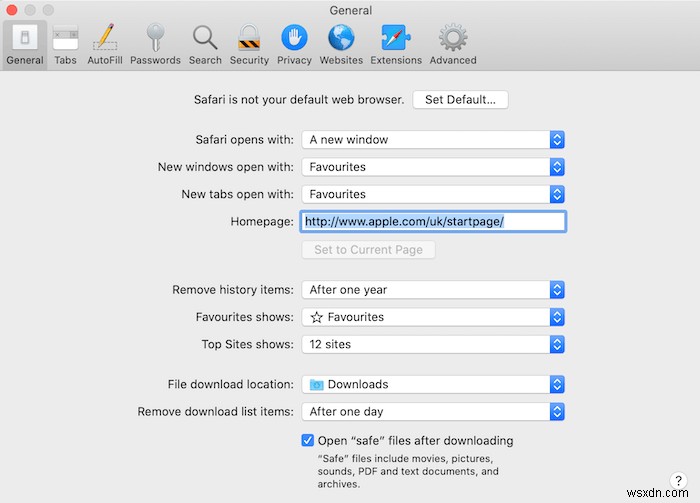Switch to the Tabs preferences pane
The height and width of the screenshot is (503, 700).
(65, 45)
